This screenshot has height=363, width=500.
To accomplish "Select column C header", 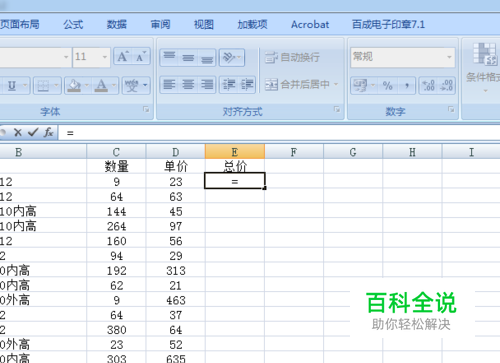I will (116, 152).
